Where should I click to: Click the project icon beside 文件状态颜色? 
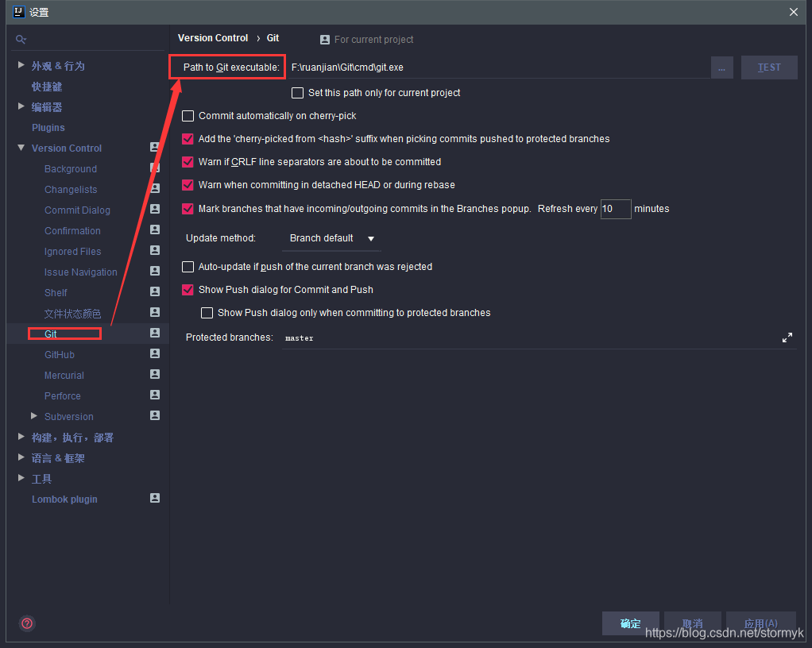pos(154,312)
